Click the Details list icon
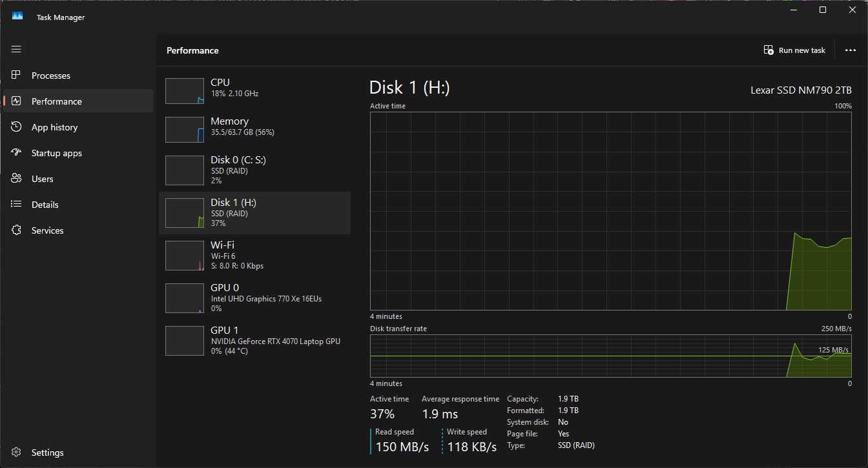Viewport: 868px width, 468px height. pyautogui.click(x=16, y=205)
